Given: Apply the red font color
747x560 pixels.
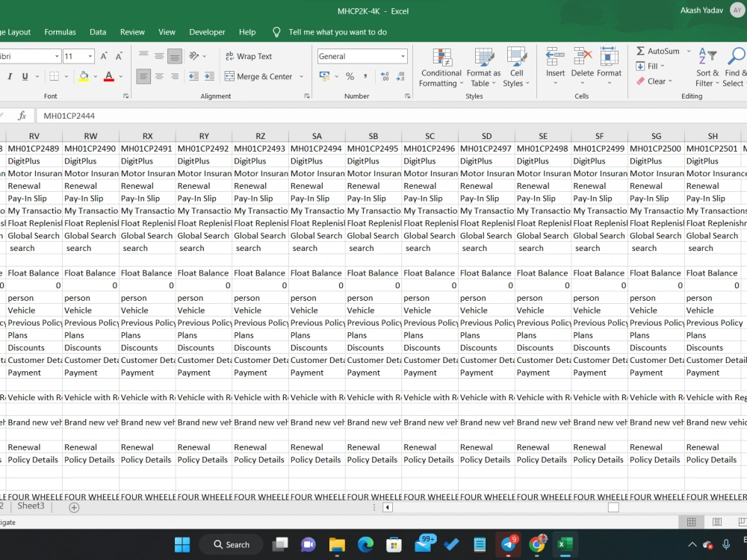Looking at the screenshot, I should [x=109, y=76].
